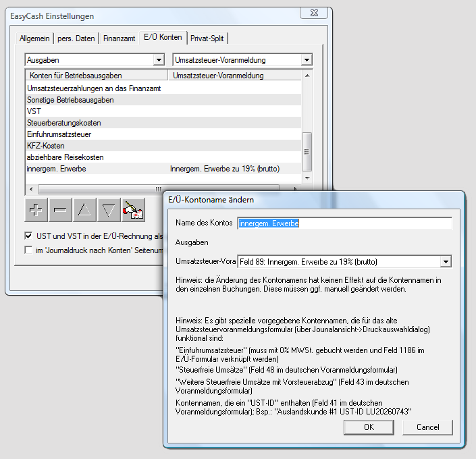Open the Umsatzsteuer-Voranmeldung dropdown in settings window

pos(307,60)
